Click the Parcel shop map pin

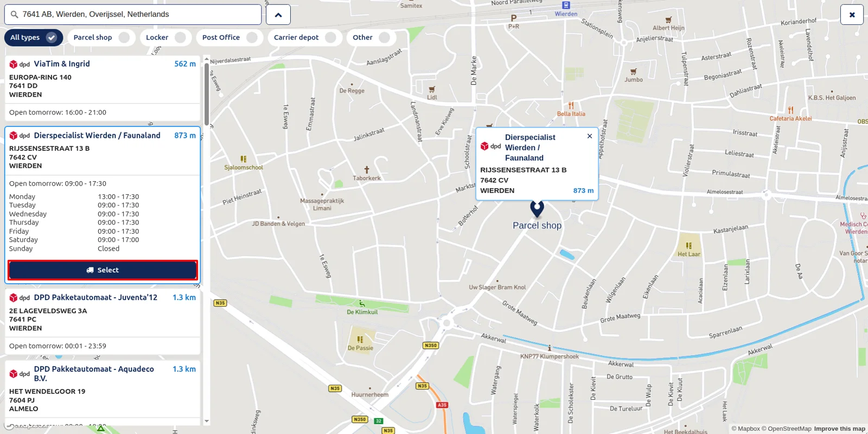pos(537,208)
